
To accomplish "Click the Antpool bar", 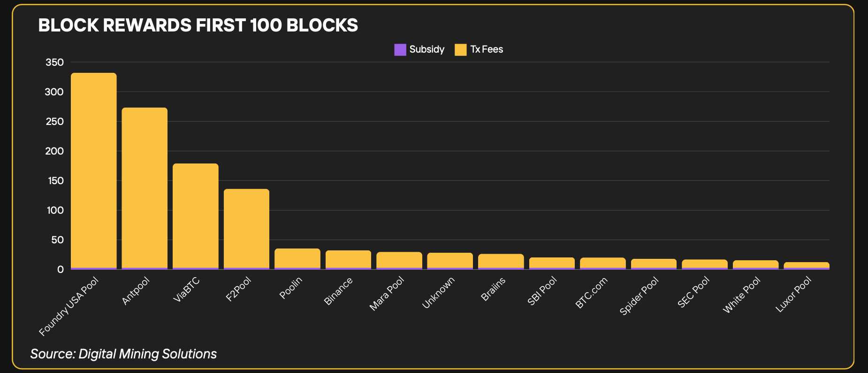I will 145,188.
